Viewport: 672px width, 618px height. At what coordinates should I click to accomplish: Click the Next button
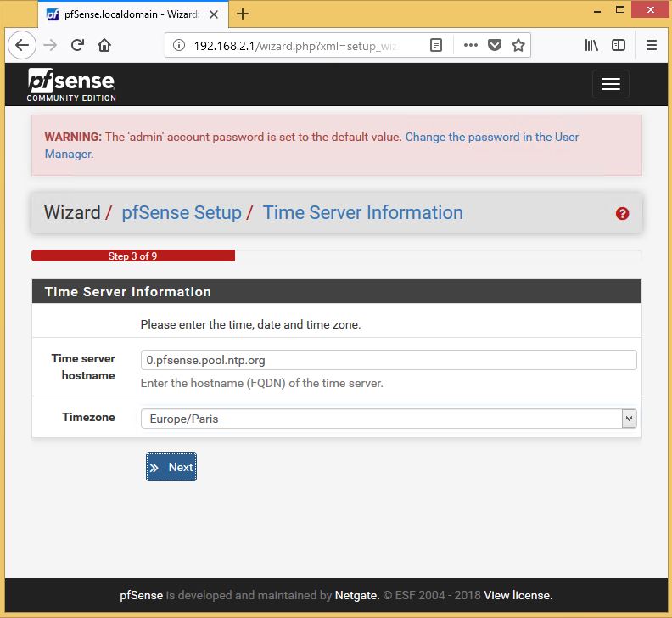tap(171, 467)
